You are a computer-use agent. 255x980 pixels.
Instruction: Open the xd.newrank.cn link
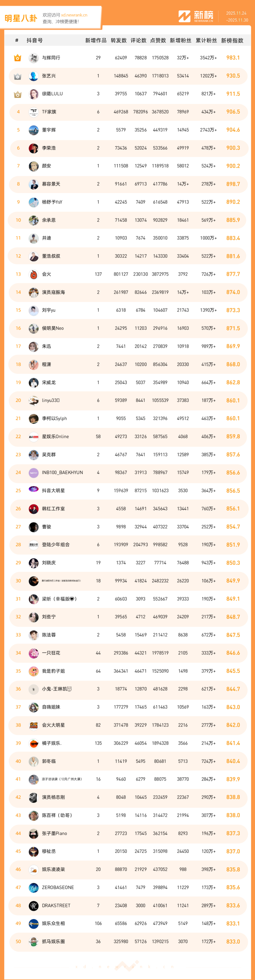[x=74, y=15]
